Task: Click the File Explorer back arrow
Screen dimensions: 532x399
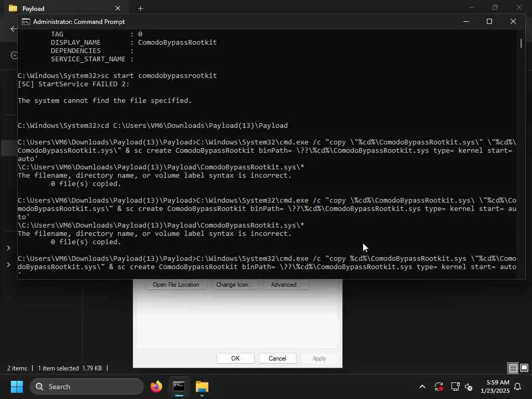Action: [14, 29]
